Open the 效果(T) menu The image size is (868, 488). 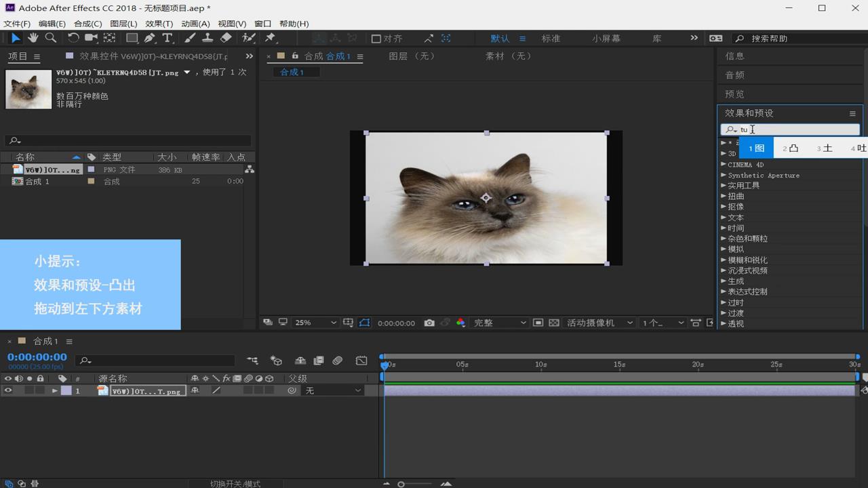pyautogui.click(x=159, y=24)
